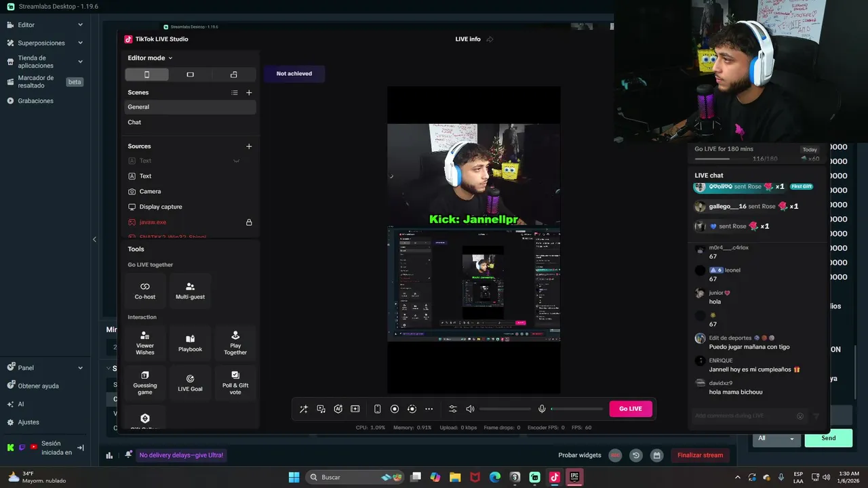Viewport: 868px width, 488px height.
Task: Switch to dual-layout mode
Action: [234, 75]
